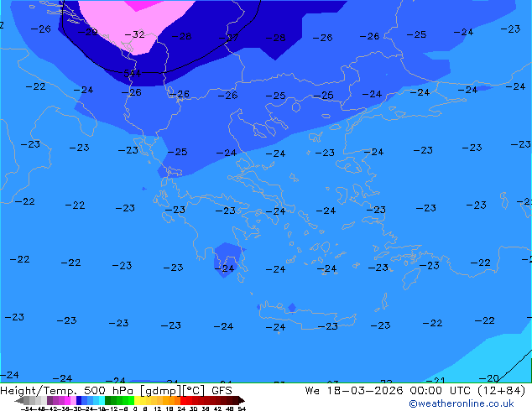The width and height of the screenshot is (532, 411).
Task: Click the -32 temperature label on the map
Action: pyautogui.click(x=135, y=34)
